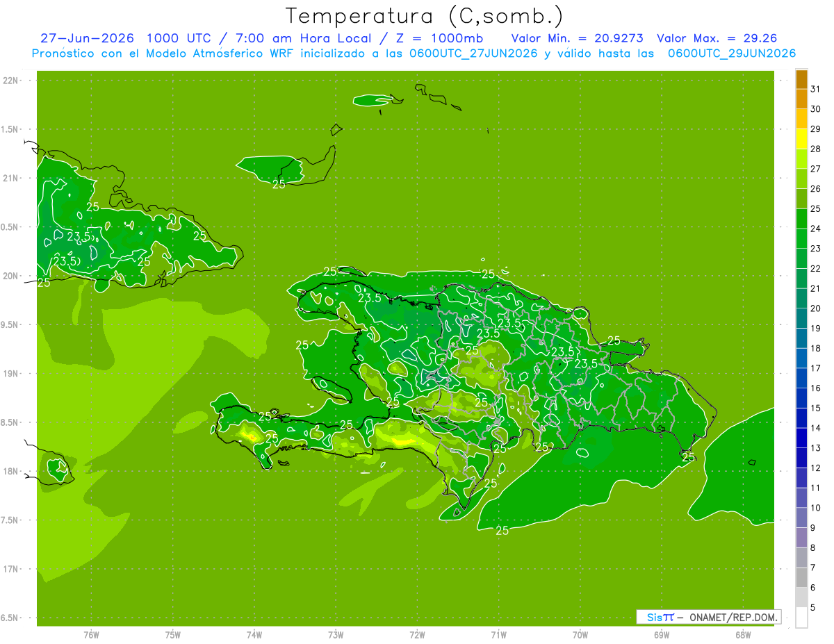Click the "72W" longitude axis label
This screenshot has width=834, height=644.
[417, 635]
